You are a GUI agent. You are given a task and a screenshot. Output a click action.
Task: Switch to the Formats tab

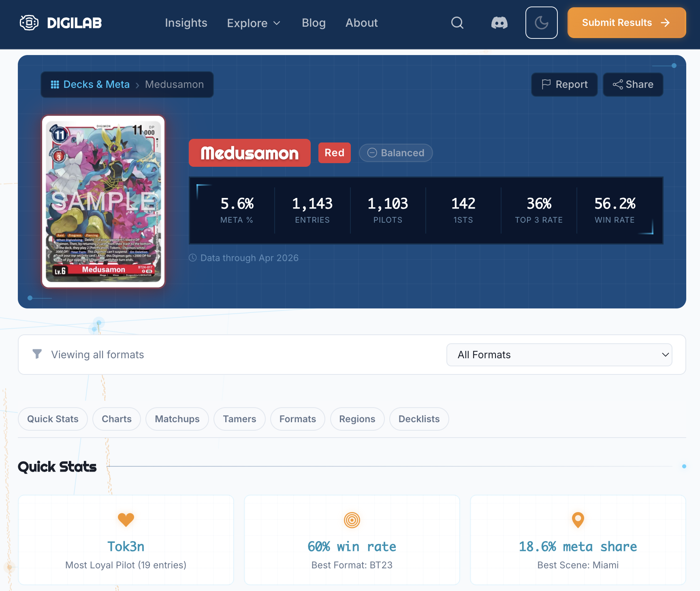(298, 419)
